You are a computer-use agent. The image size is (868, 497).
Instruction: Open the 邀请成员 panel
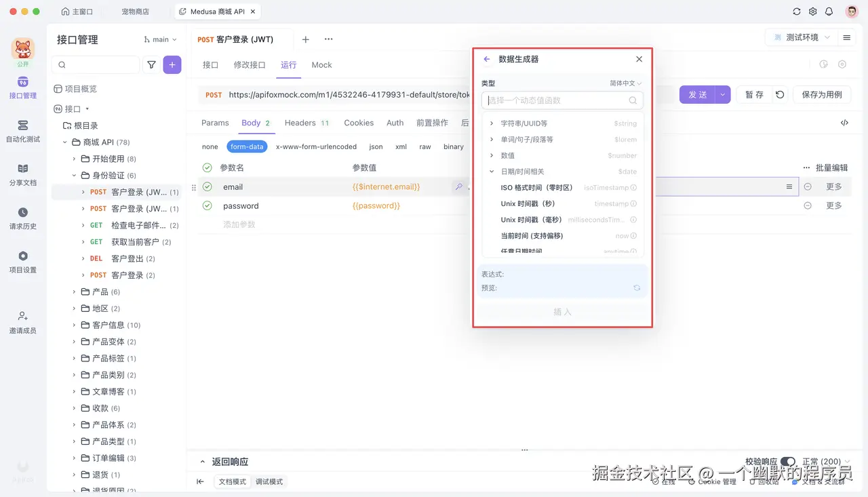pyautogui.click(x=22, y=322)
